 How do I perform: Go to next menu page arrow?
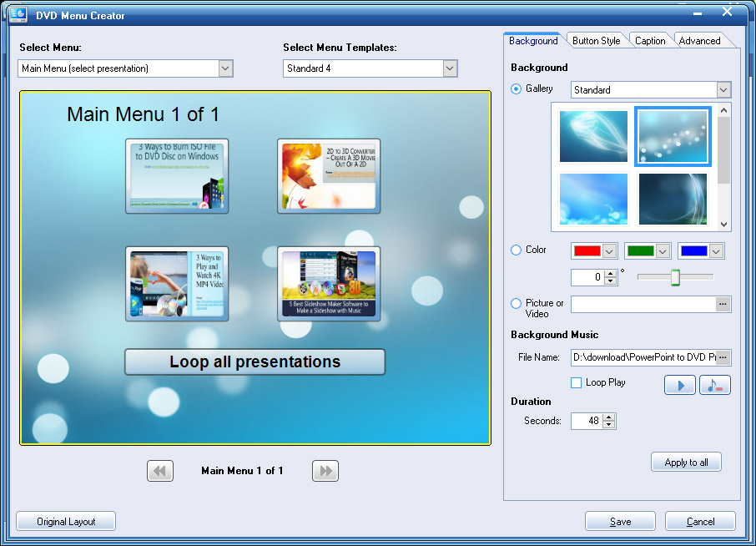click(x=325, y=471)
